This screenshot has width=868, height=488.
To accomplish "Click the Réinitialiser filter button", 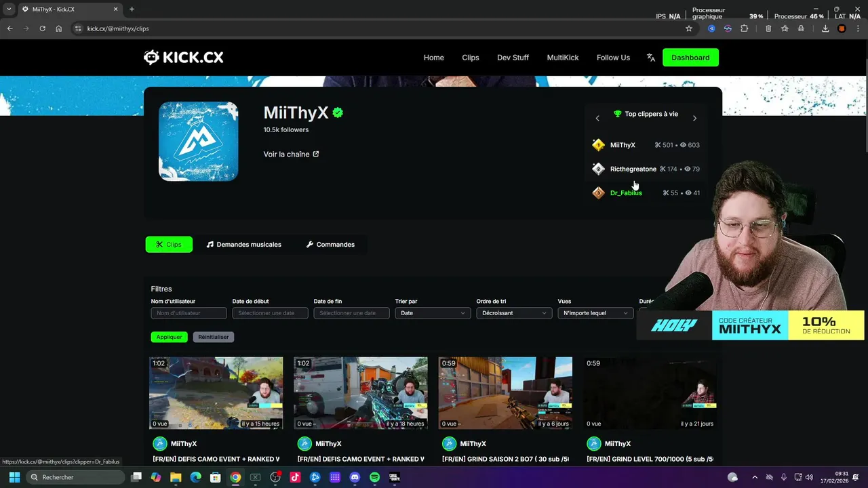I will (214, 337).
